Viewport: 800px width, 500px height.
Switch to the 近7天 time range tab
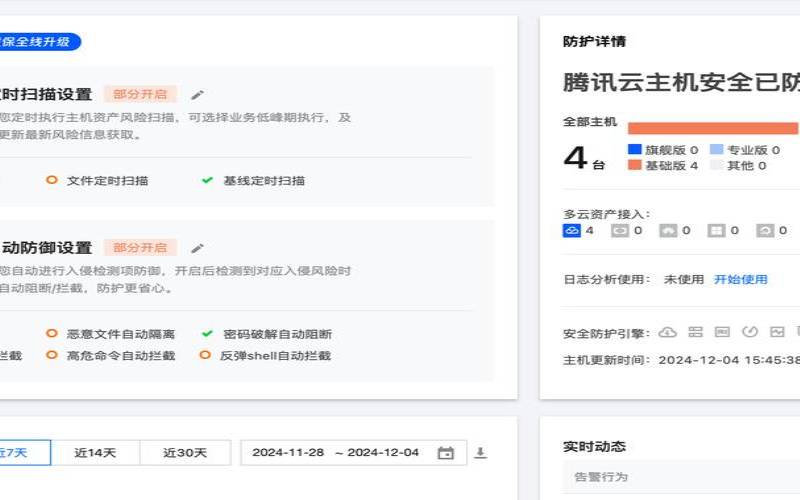point(25,453)
